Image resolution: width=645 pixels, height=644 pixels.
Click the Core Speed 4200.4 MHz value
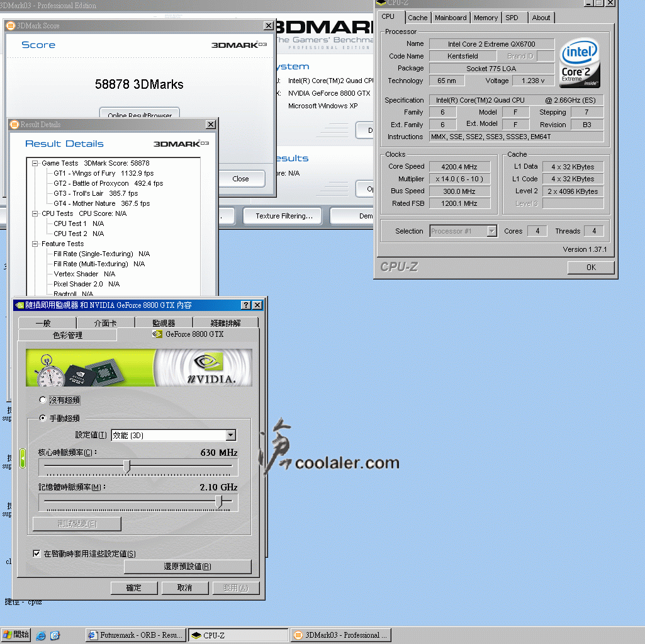459,167
